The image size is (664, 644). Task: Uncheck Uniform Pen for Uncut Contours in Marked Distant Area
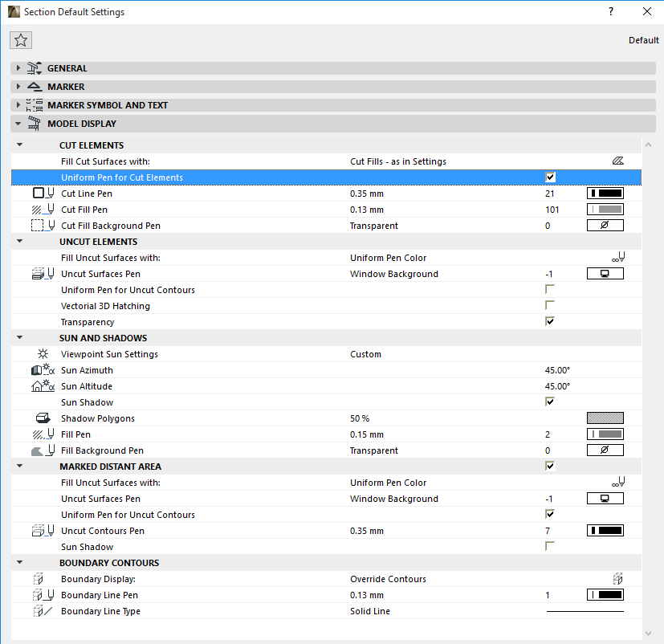tap(550, 515)
